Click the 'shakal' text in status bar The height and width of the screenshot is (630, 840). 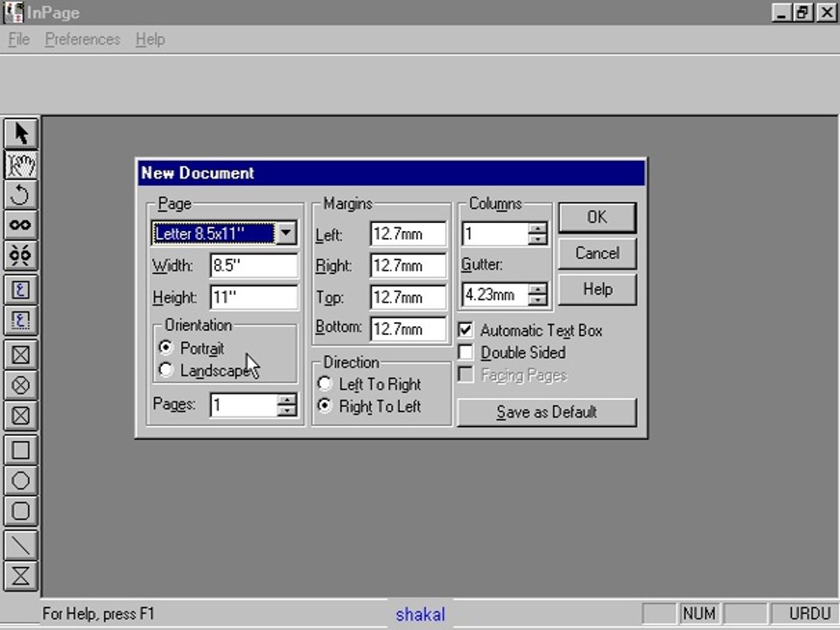421,614
